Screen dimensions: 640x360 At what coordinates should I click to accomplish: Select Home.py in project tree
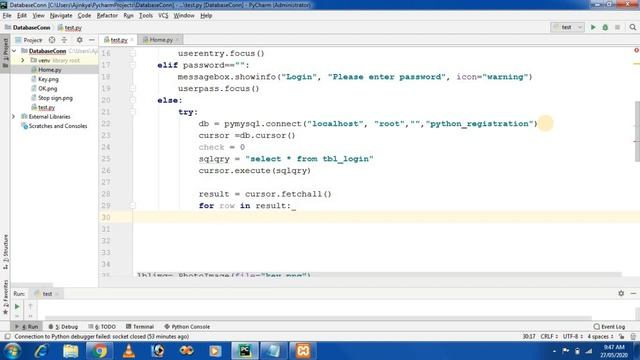(x=49, y=70)
